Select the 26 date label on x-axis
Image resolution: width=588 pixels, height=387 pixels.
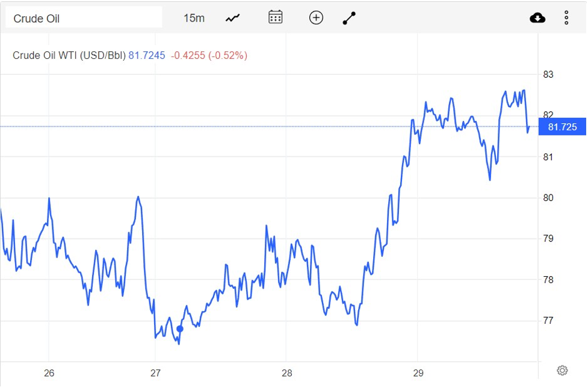49,372
